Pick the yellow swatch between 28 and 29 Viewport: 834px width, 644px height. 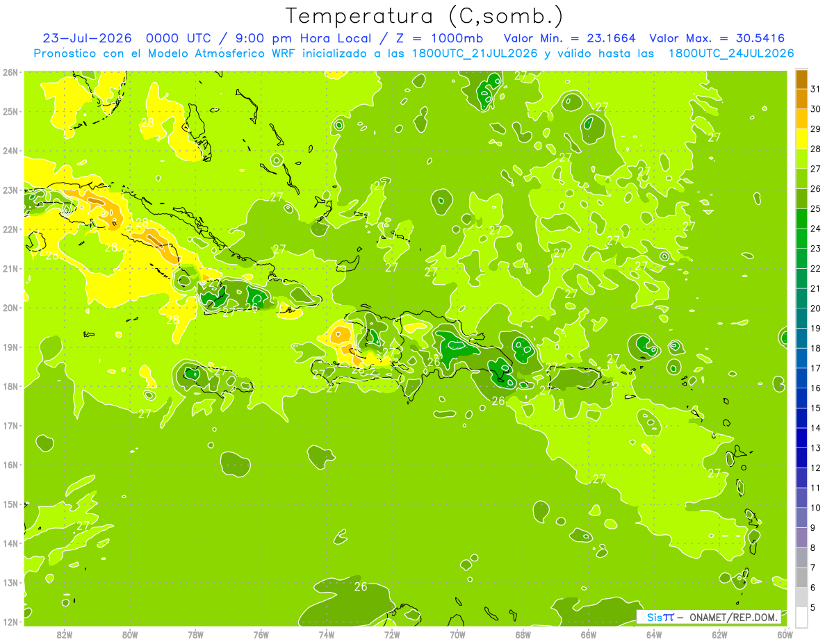click(x=801, y=138)
